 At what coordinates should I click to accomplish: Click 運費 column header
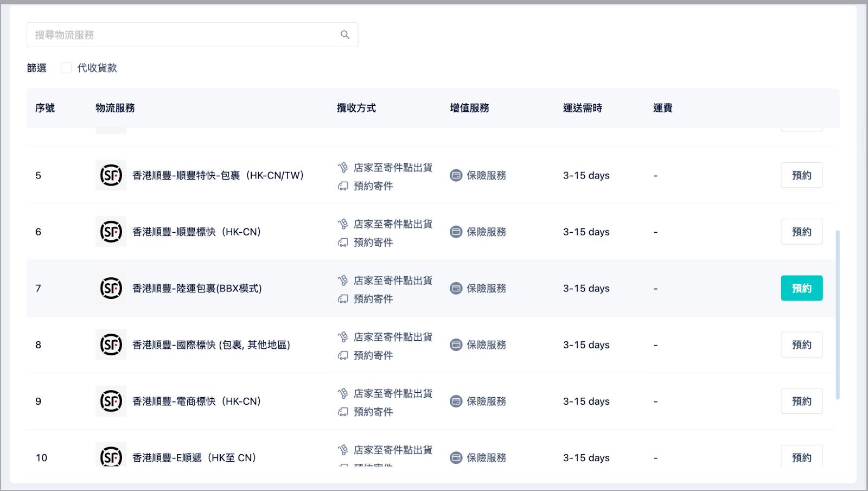[x=663, y=108]
